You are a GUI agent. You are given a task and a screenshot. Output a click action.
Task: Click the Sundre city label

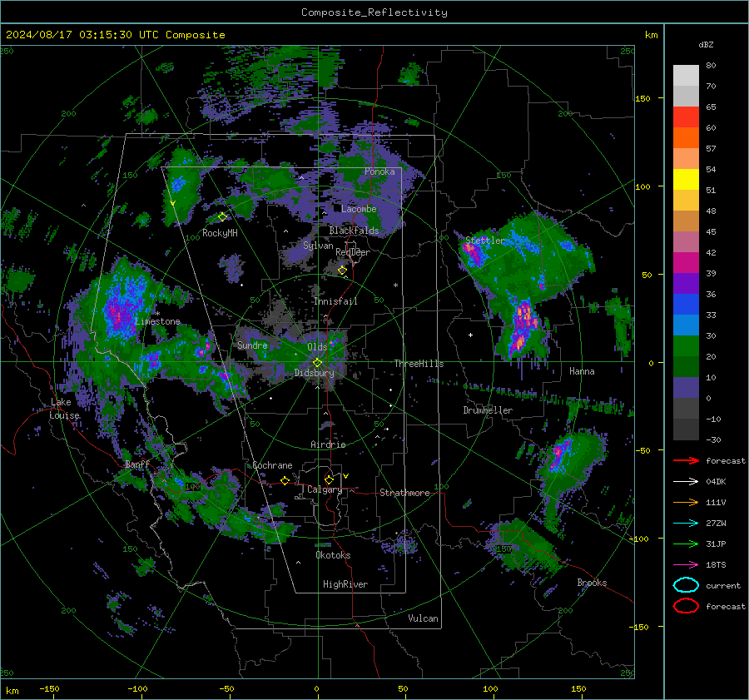(x=252, y=345)
